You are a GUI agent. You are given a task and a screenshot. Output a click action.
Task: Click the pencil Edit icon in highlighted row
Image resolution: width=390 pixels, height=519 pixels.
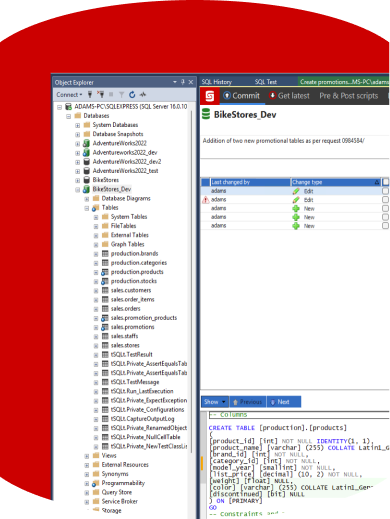[296, 191]
